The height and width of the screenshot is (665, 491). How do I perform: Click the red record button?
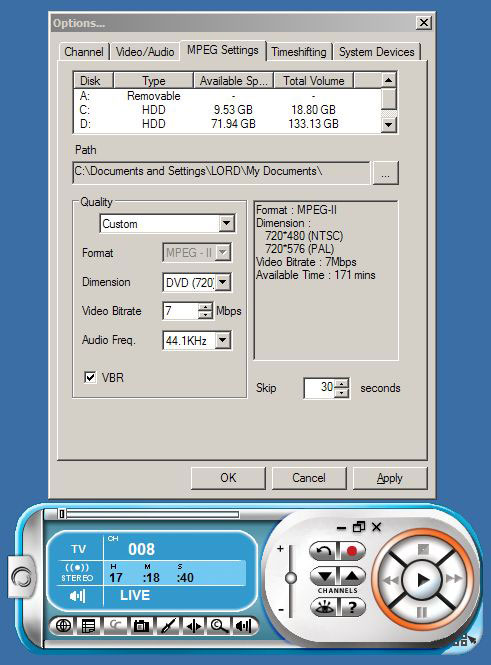click(x=352, y=551)
